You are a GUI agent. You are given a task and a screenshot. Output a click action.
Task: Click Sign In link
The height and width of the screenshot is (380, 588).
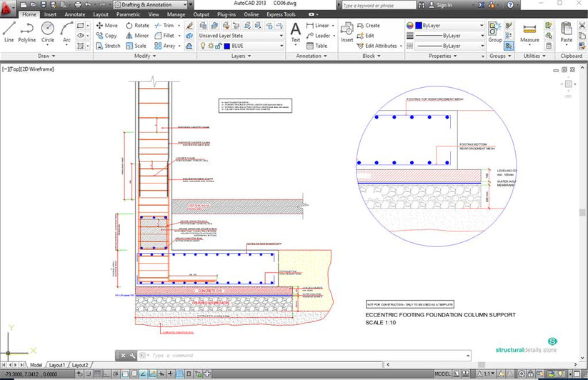point(440,5)
